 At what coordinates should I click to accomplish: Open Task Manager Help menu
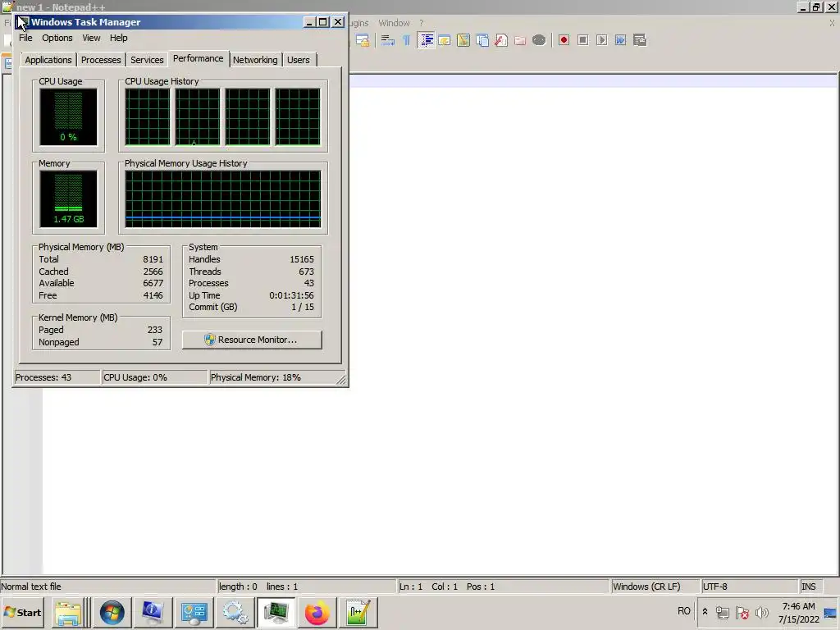coord(118,38)
